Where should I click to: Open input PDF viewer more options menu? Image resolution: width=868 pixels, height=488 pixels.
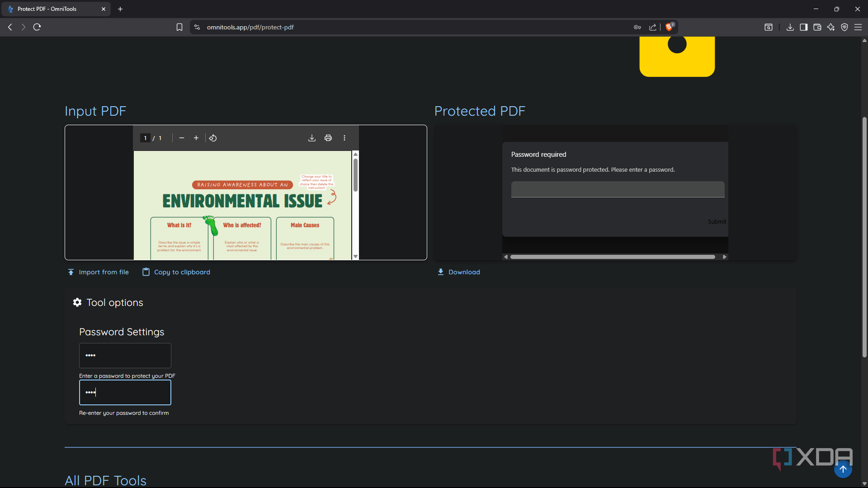click(344, 138)
